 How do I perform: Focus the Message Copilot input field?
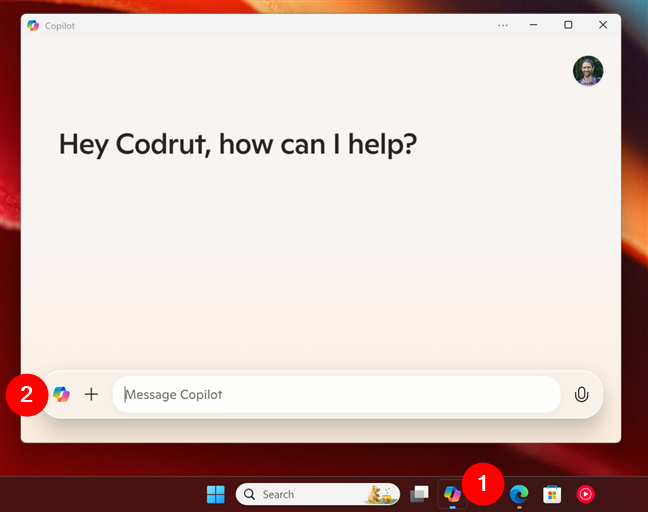[x=336, y=394]
